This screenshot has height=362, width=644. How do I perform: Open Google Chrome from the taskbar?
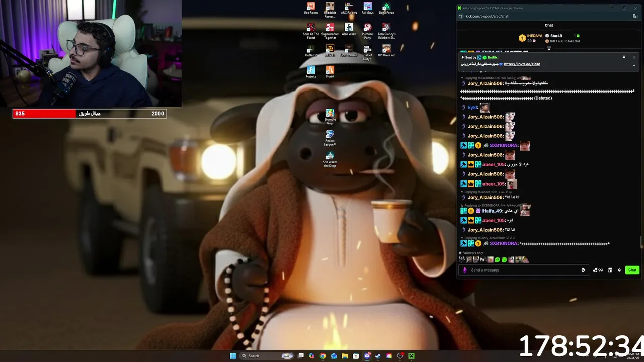[323, 356]
